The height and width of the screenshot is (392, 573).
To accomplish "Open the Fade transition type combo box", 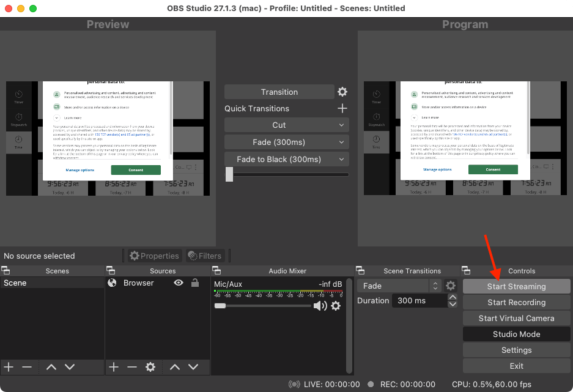I will tap(399, 286).
